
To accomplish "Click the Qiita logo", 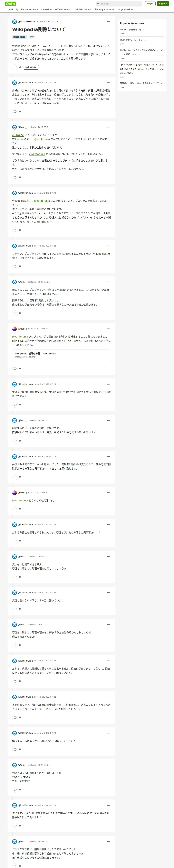I will [x=10, y=4].
